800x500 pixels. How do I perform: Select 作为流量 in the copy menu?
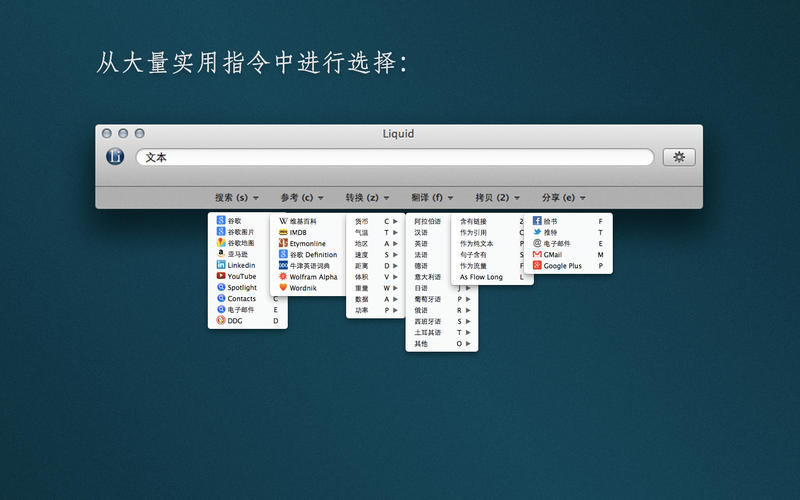[x=473, y=266]
